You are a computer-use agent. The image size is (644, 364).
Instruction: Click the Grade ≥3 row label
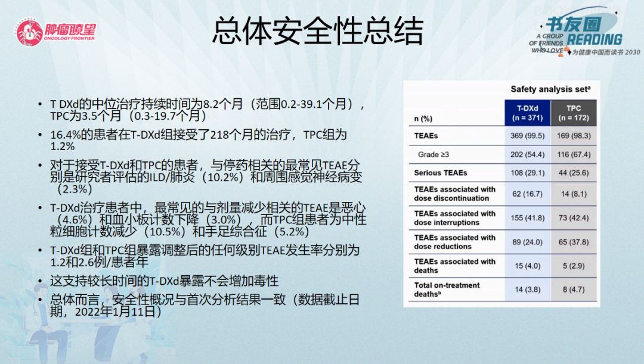[x=434, y=155]
